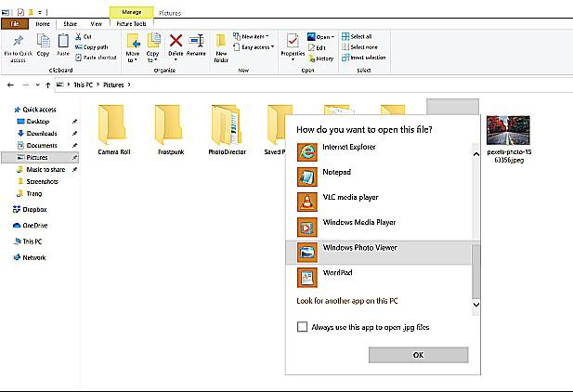The width and height of the screenshot is (573, 392).
Task: Choose Internet Explorer to open file
Action: click(379, 151)
